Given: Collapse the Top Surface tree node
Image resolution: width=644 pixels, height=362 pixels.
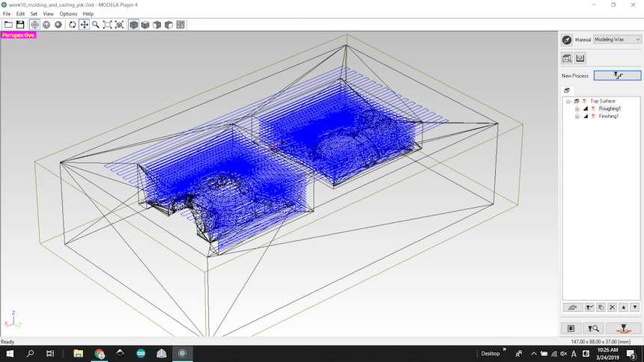Looking at the screenshot, I should point(568,101).
